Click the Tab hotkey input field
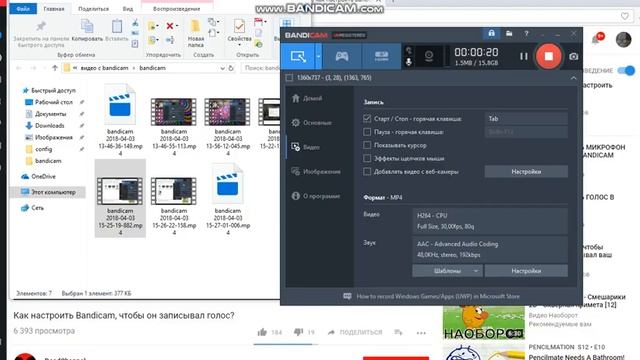640x360 pixels. (526, 119)
